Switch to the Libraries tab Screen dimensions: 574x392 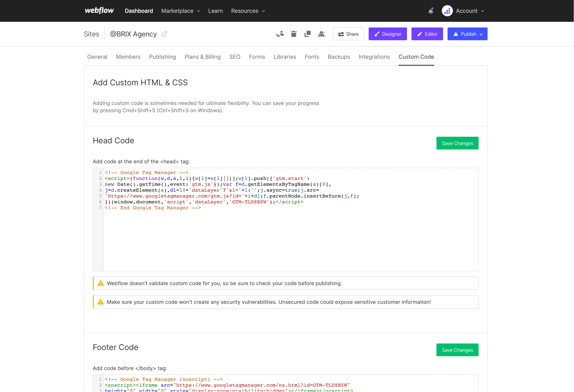point(285,57)
